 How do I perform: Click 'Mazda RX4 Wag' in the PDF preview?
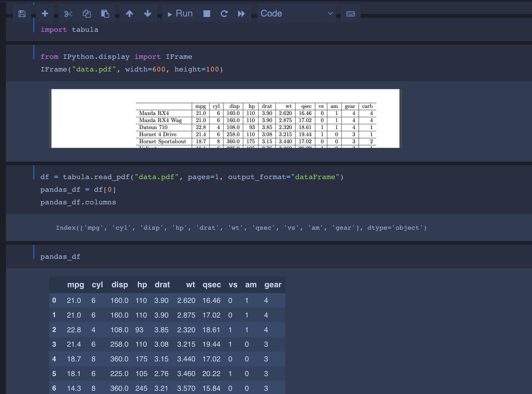(x=160, y=120)
